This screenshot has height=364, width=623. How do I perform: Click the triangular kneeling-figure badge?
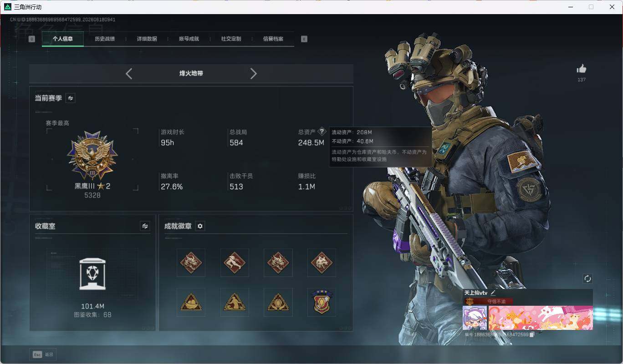click(235, 302)
